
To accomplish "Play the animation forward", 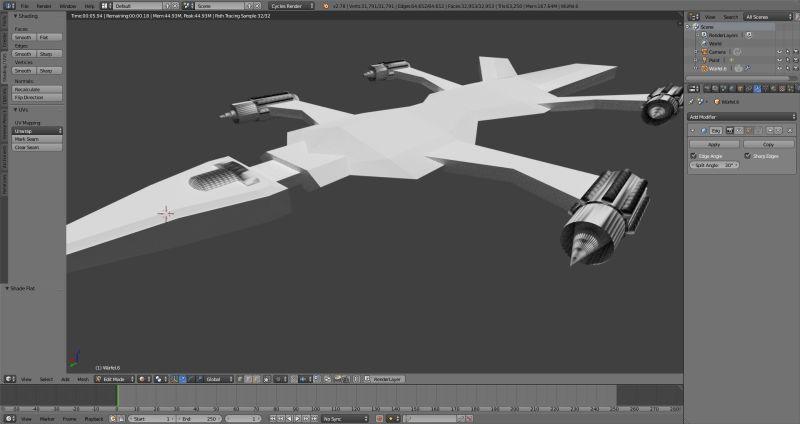I will coord(297,419).
